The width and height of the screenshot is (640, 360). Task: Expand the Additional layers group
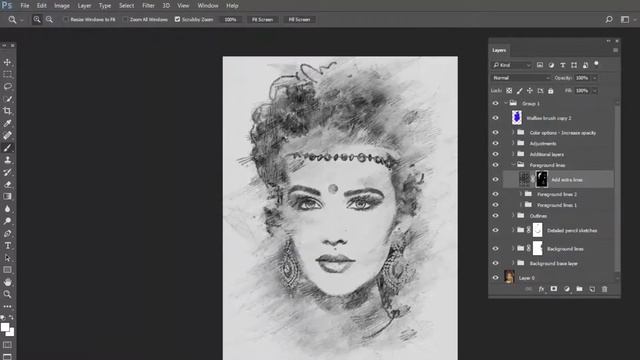[513, 154]
